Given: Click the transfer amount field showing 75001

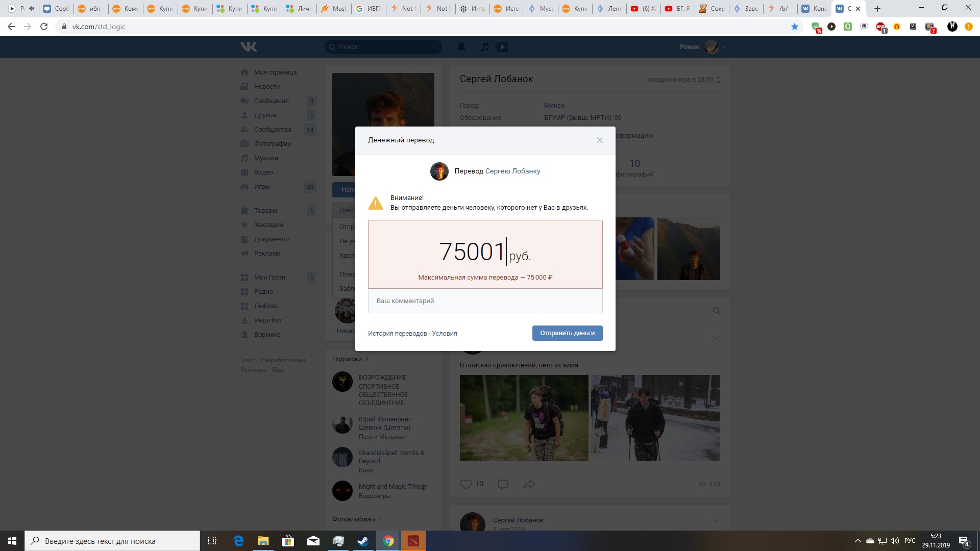Looking at the screenshot, I should [x=485, y=254].
